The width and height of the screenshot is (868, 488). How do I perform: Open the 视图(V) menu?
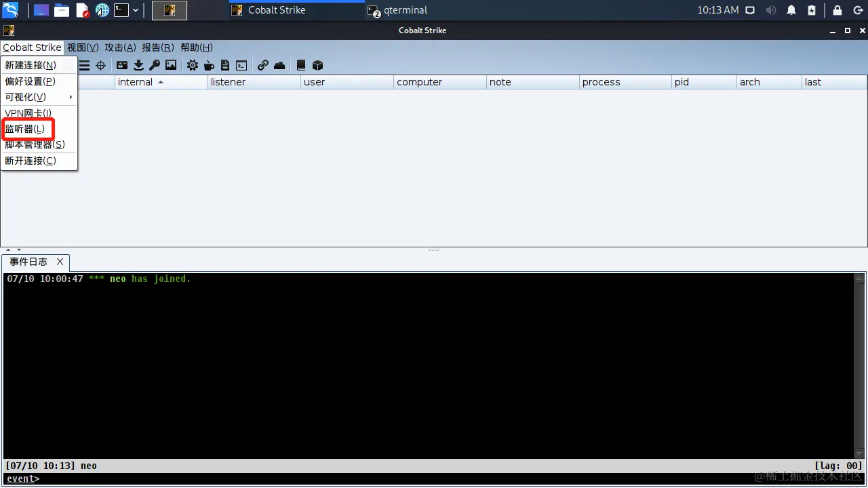[x=83, y=47]
